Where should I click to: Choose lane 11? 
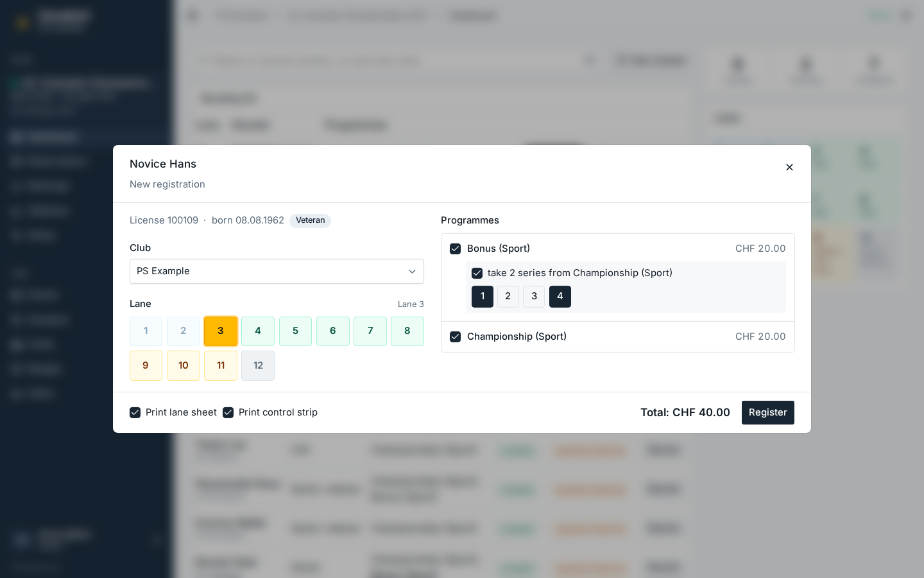click(221, 365)
